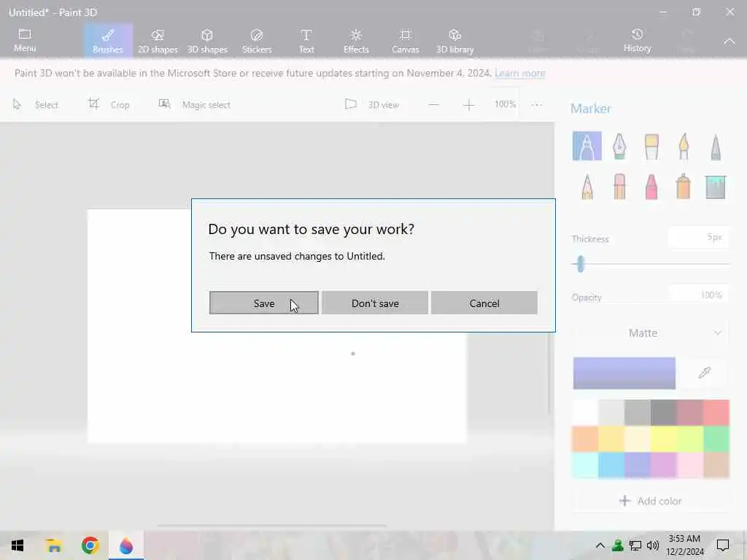Open the Menu folder icon
This screenshot has height=560, width=747.
(25, 41)
